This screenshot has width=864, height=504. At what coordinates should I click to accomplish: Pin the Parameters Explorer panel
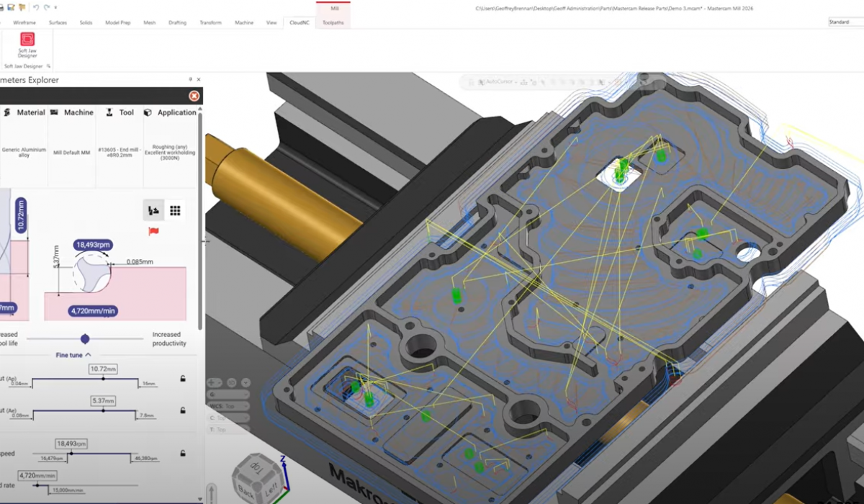coord(190,80)
